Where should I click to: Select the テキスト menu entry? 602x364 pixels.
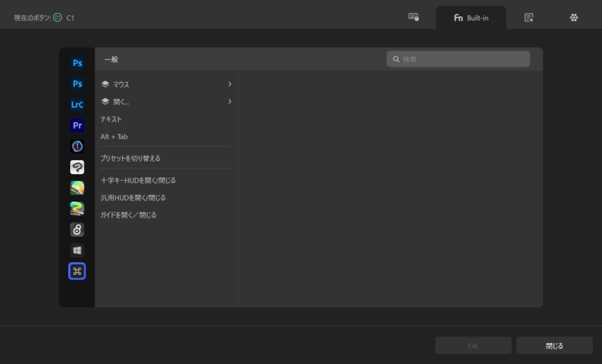pyautogui.click(x=112, y=119)
